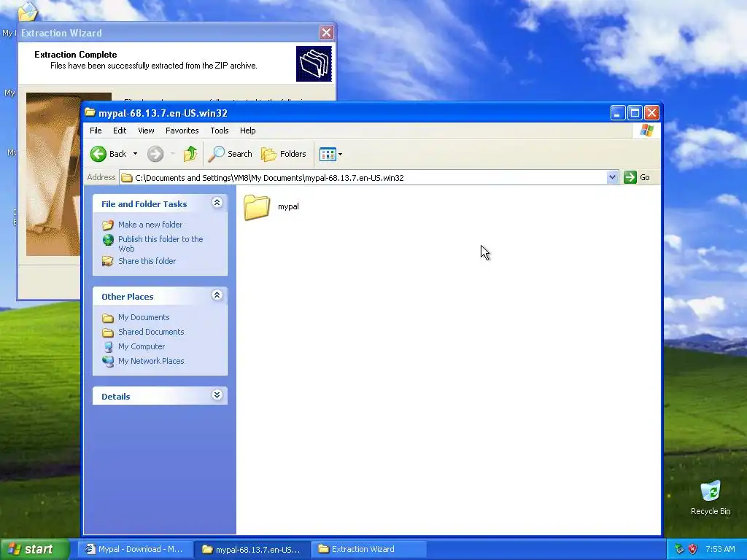The width and height of the screenshot is (747, 560).
Task: Click the Extraction Wizard zip folders icon
Action: (x=314, y=64)
